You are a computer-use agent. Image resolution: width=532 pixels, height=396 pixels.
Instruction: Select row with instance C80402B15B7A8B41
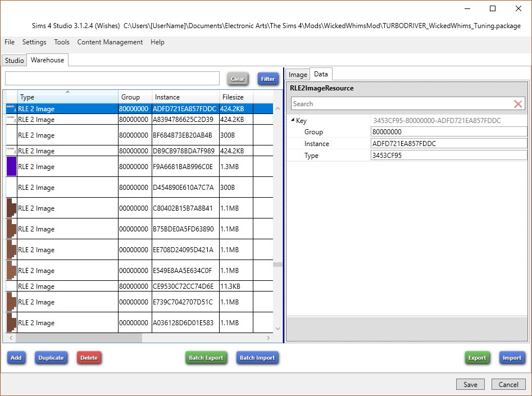click(139, 208)
